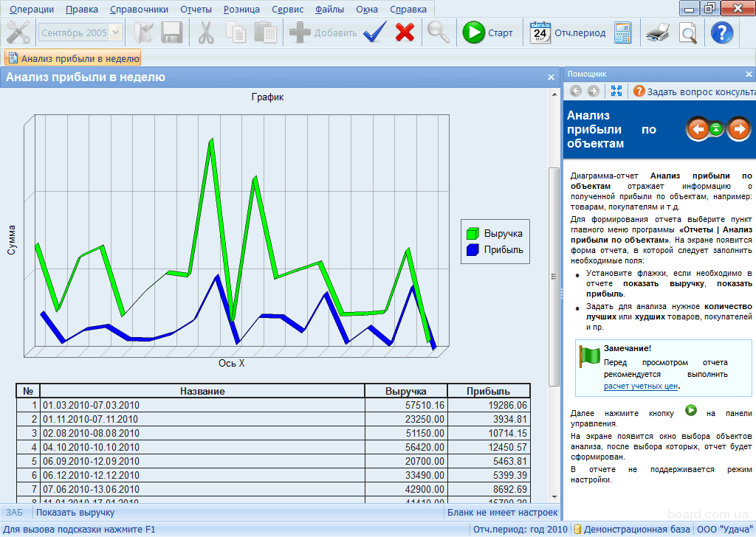The height and width of the screenshot is (537, 756).
Task: Open the Розница menu
Action: 241,9
